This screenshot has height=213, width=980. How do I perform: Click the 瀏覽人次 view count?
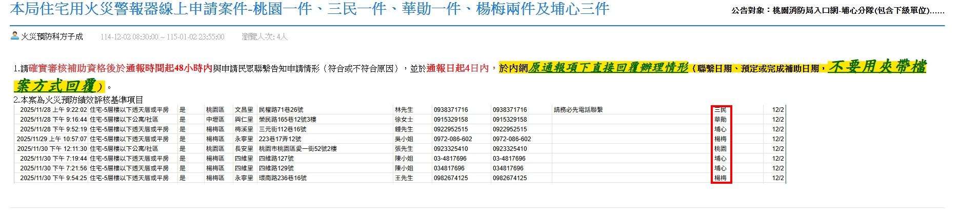point(264,37)
